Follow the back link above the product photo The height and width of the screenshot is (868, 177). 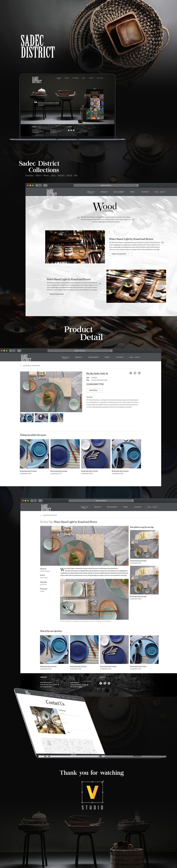(x=30, y=366)
